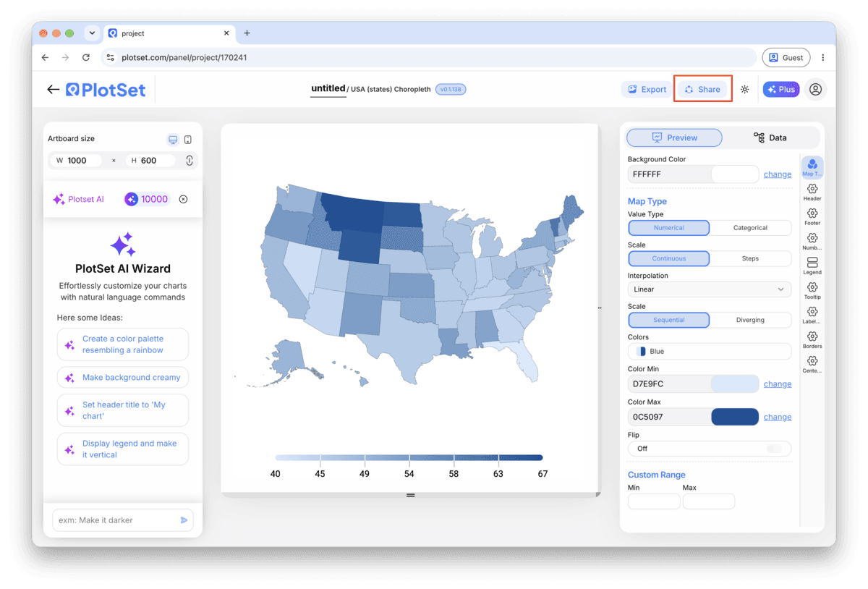Open the Borders settings section

click(x=812, y=340)
